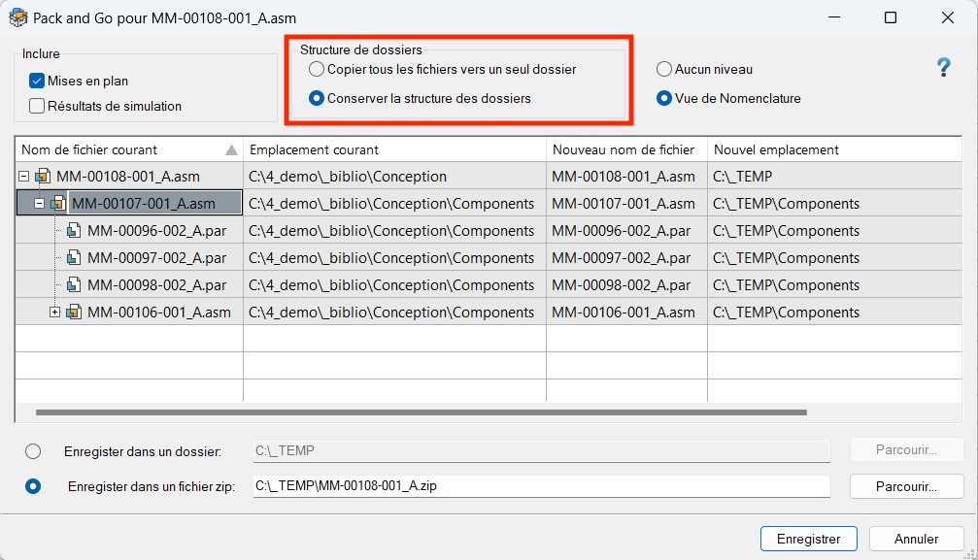Click current location cell for MM-00098-002_A.par
The image size is (978, 560).
[395, 285]
